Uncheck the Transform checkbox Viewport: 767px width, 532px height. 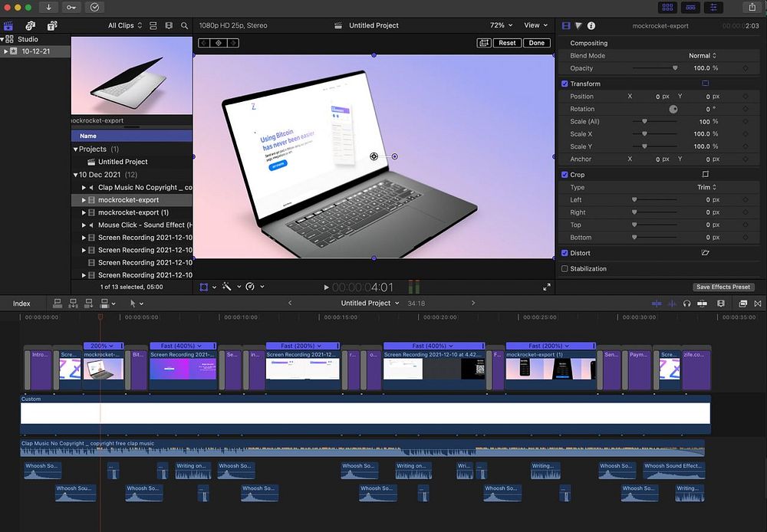coord(565,84)
